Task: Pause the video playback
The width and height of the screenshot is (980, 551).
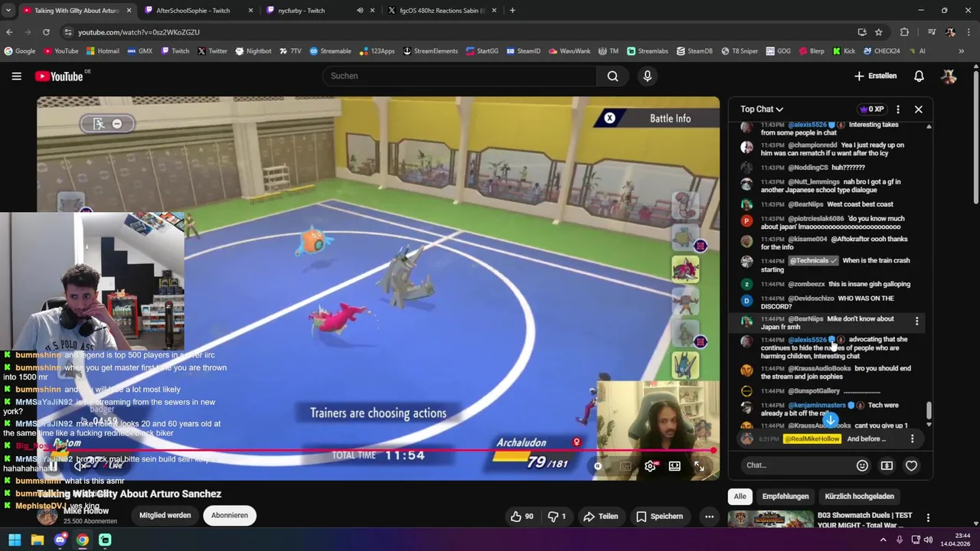Action: (x=53, y=466)
